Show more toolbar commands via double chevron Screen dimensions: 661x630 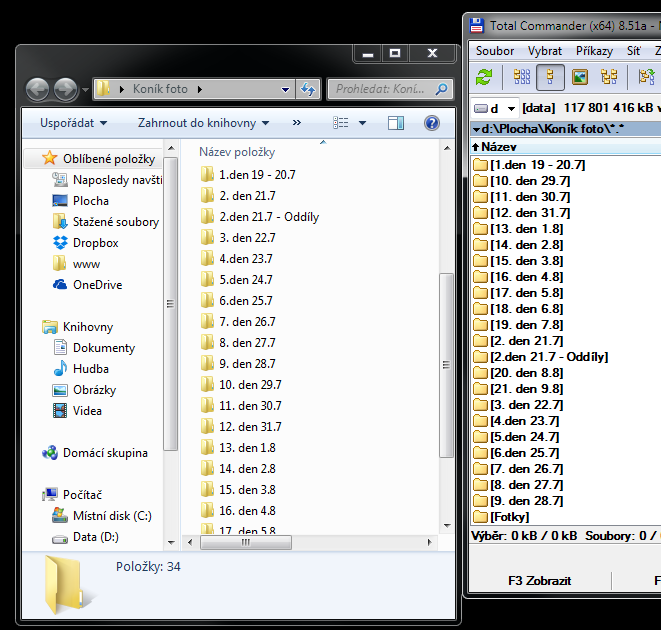point(297,123)
